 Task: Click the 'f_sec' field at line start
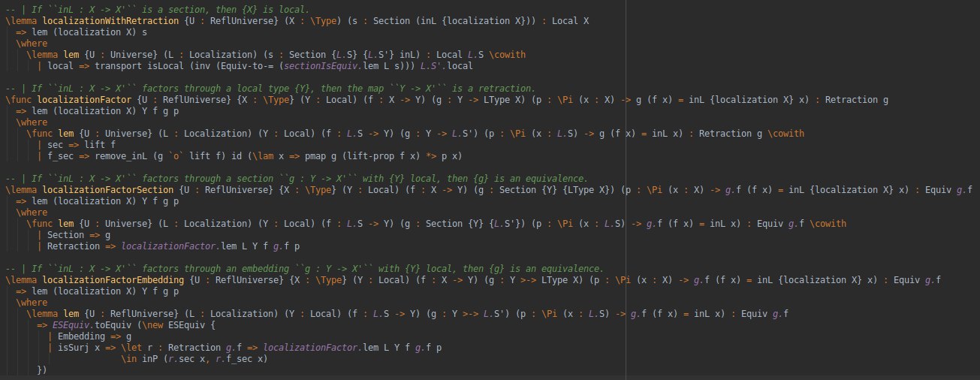tap(60, 155)
